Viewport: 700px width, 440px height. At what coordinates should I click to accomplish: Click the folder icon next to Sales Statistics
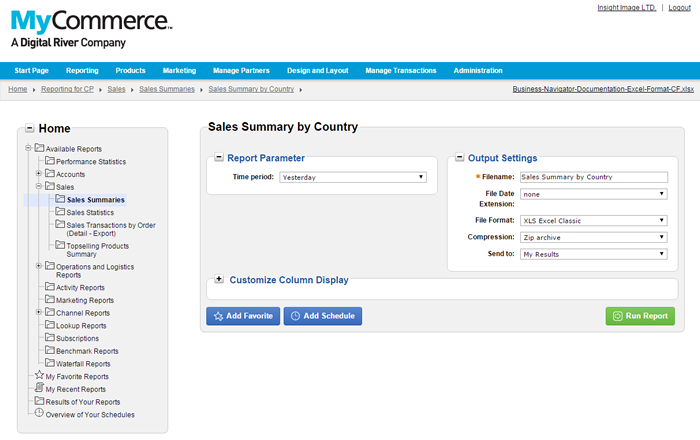click(x=60, y=211)
